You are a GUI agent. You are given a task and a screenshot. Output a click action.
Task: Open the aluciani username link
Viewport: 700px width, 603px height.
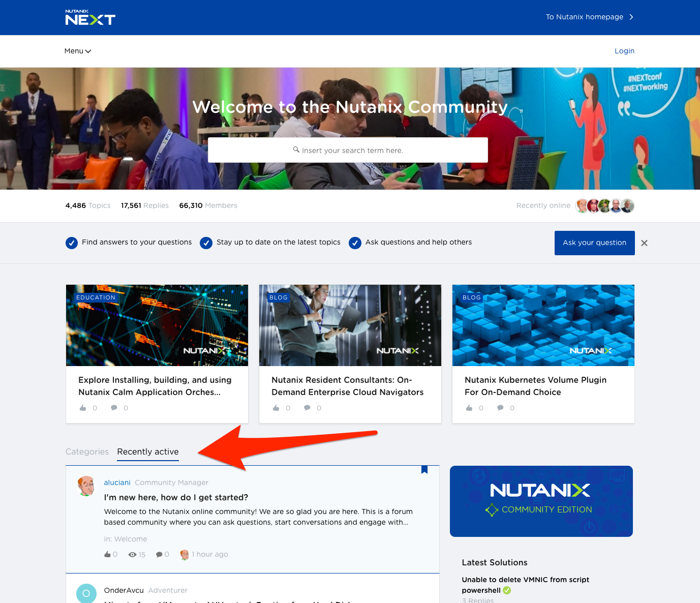click(x=117, y=483)
